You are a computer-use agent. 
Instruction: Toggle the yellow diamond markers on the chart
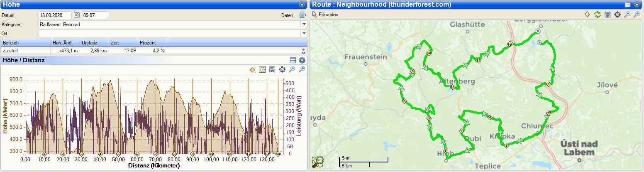click(252, 69)
